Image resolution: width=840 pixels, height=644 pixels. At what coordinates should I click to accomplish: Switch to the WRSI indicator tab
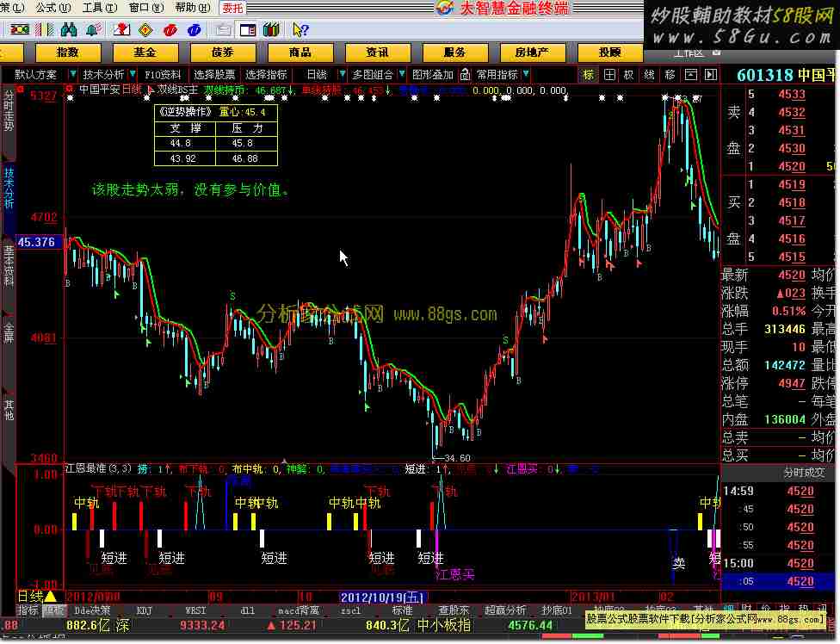(x=195, y=610)
